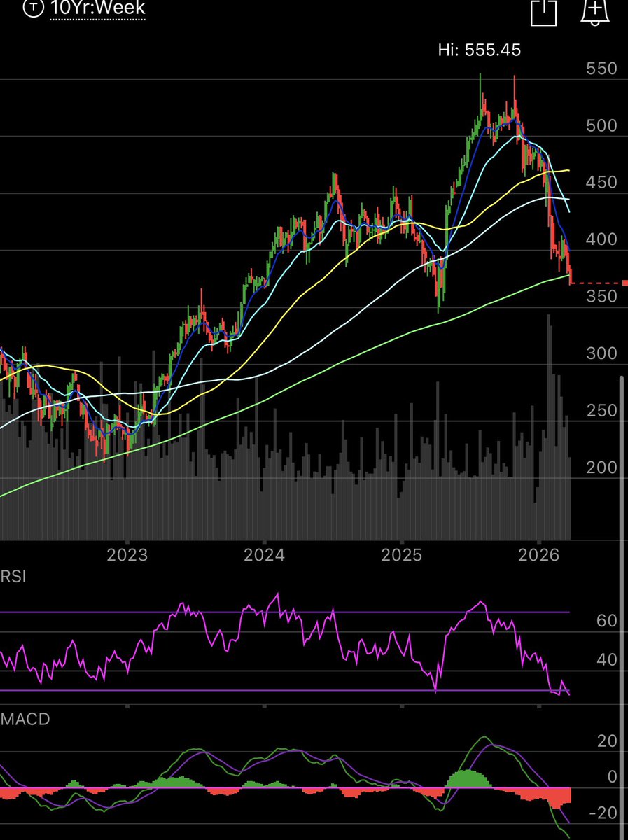Viewport: 628px width, 840px height.
Task: Tap the MACD indicator label
Action: (25, 719)
